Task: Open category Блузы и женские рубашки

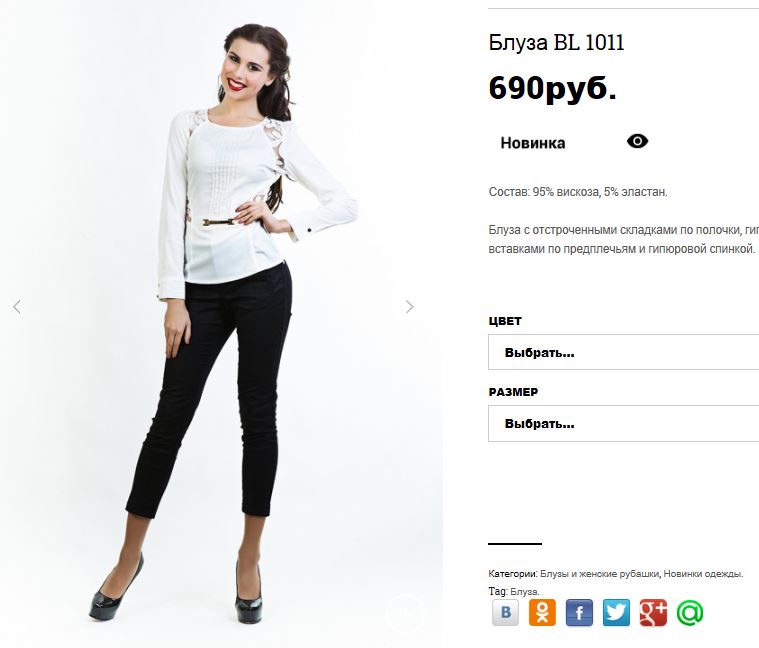Action: pyautogui.click(x=600, y=574)
